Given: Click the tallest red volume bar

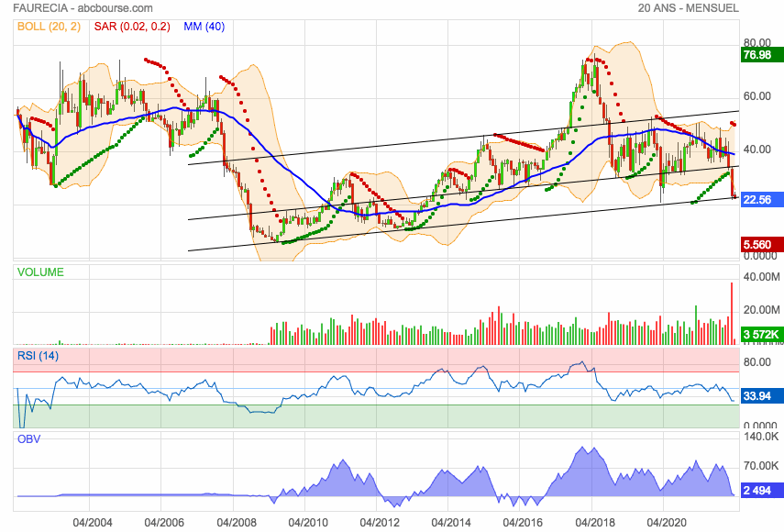Looking at the screenshot, I should (x=732, y=314).
